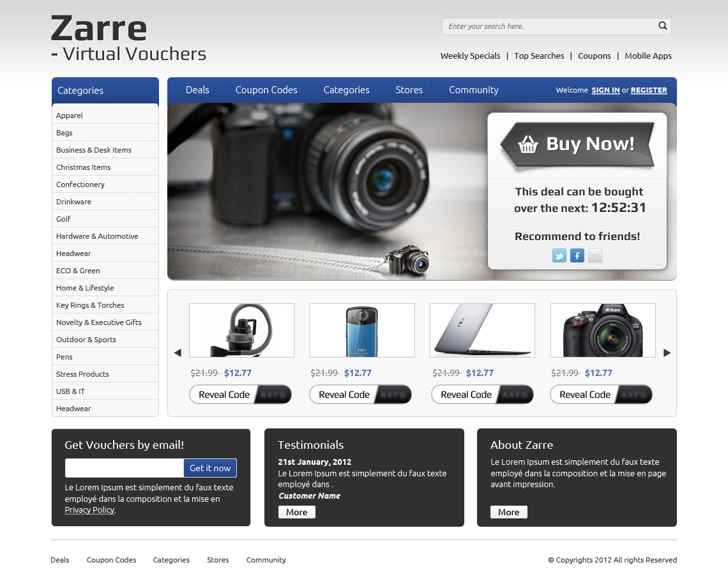Select Stress Products category
728x581 pixels.
point(105,373)
